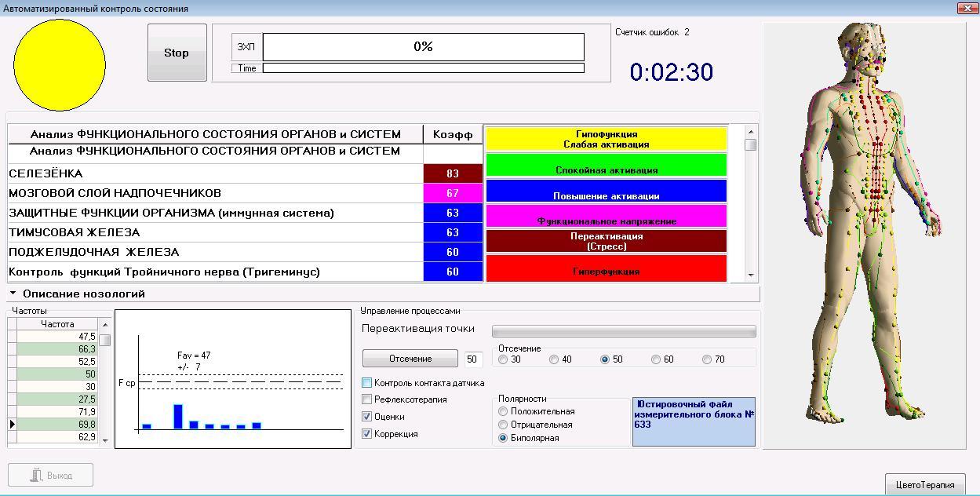Choose Положительная polarity option
This screenshot has height=496, width=980.
[x=503, y=411]
